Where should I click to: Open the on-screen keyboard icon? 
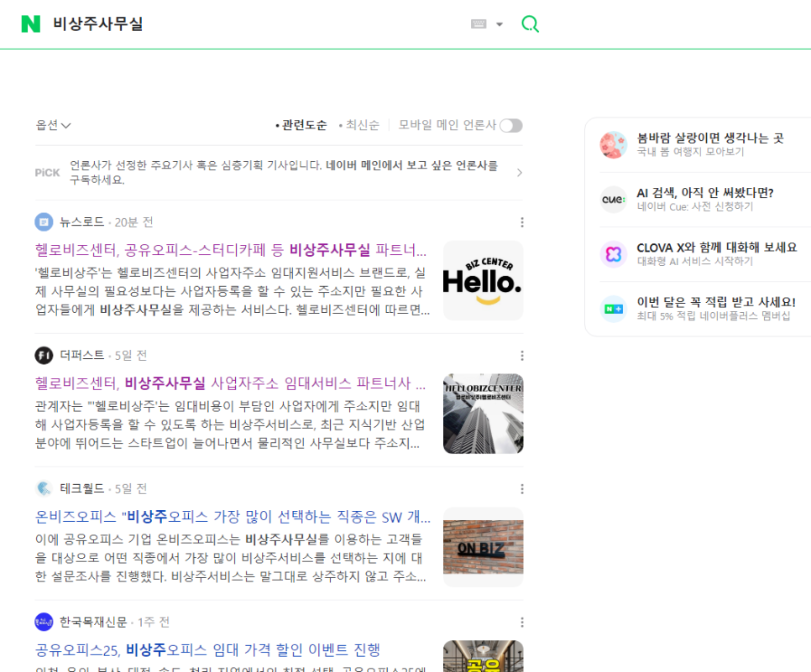(479, 23)
